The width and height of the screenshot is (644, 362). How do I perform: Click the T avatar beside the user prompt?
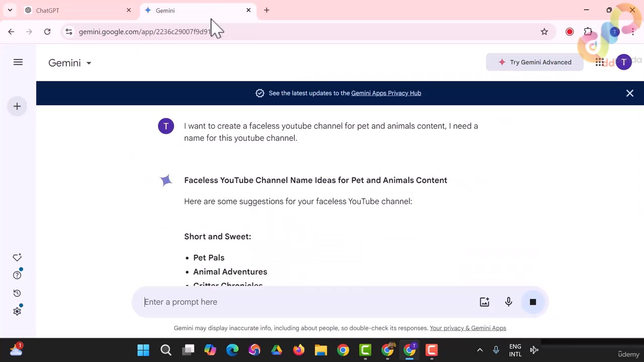pyautogui.click(x=166, y=126)
